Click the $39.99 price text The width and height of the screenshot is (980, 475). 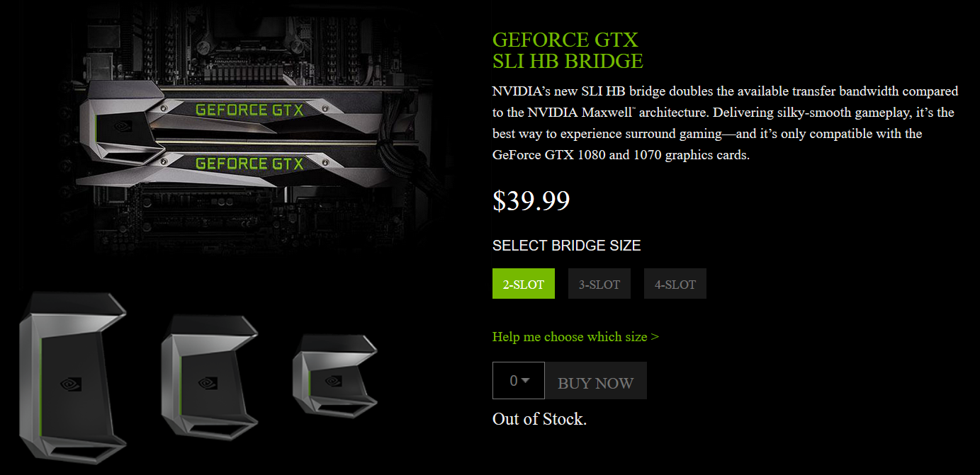click(x=531, y=201)
